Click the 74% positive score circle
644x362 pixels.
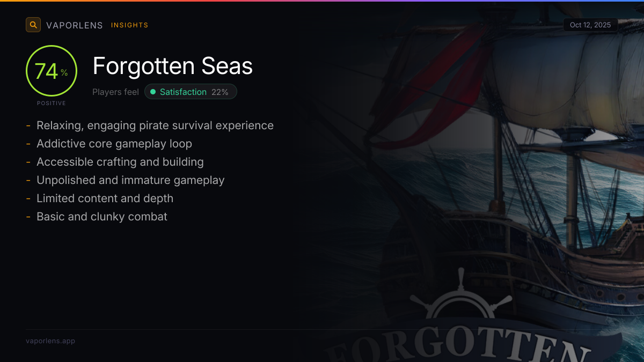pyautogui.click(x=52, y=71)
